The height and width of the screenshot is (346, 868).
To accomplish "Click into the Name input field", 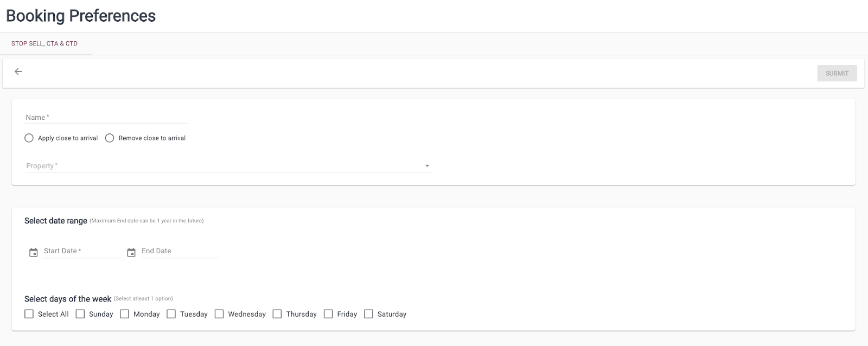I will (x=106, y=117).
